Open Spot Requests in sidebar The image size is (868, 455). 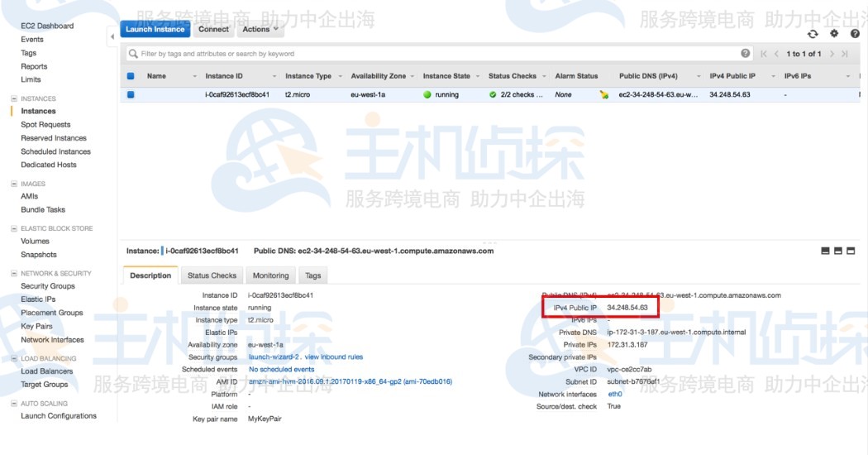[45, 125]
